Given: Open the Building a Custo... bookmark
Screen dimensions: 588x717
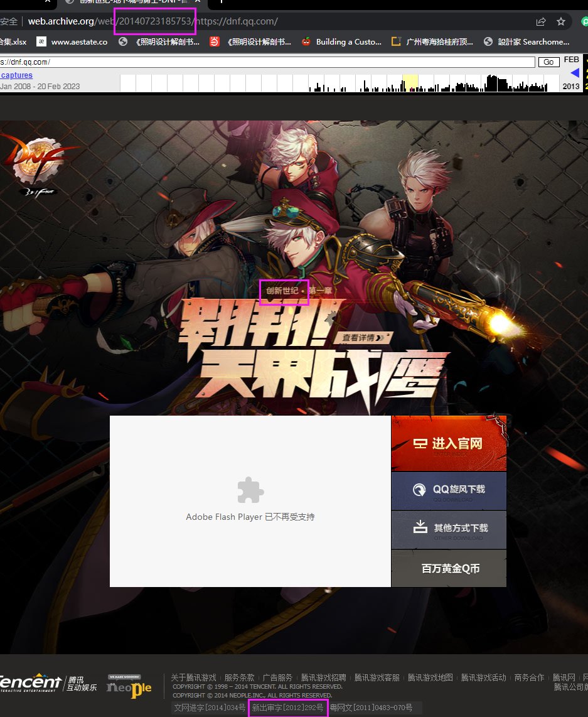Looking at the screenshot, I should [x=342, y=41].
